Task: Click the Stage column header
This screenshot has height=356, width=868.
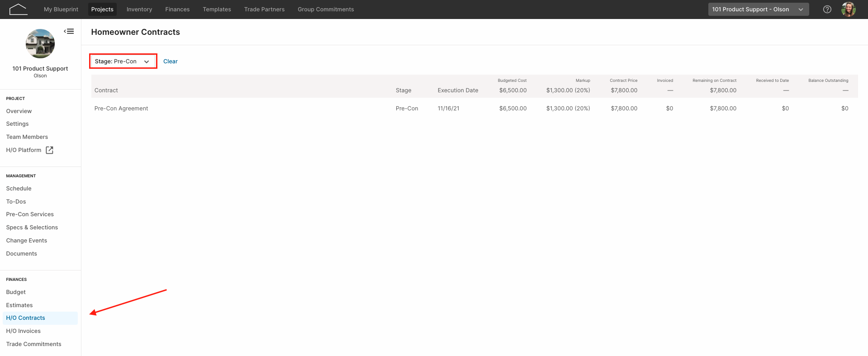Action: pos(403,90)
